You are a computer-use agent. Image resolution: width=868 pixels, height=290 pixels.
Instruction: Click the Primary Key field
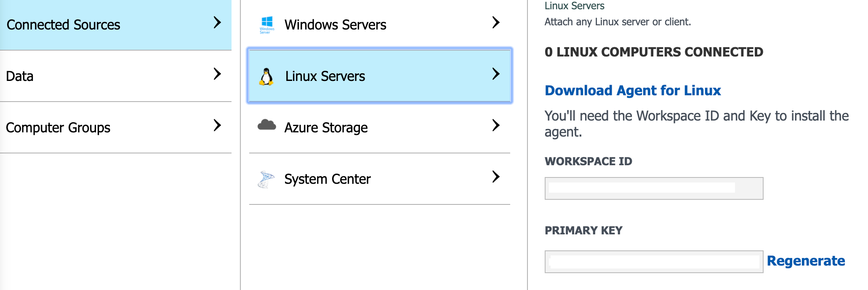[654, 262]
